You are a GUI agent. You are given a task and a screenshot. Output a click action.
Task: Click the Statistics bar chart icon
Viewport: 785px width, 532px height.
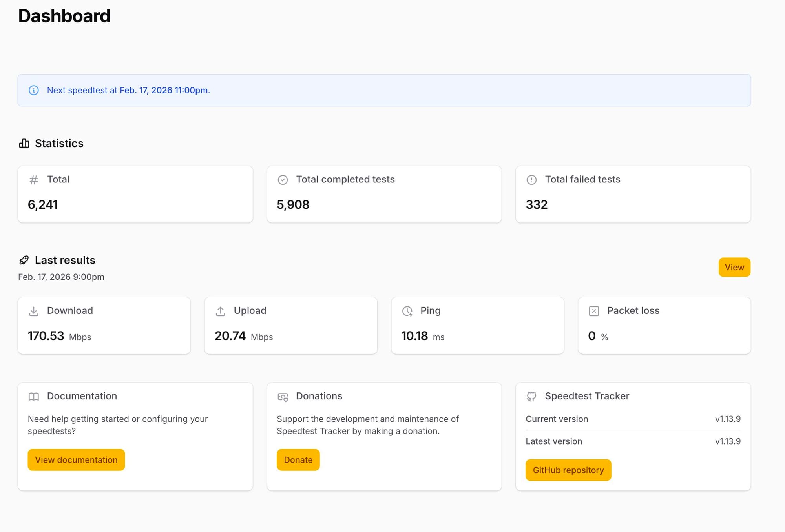[24, 143]
